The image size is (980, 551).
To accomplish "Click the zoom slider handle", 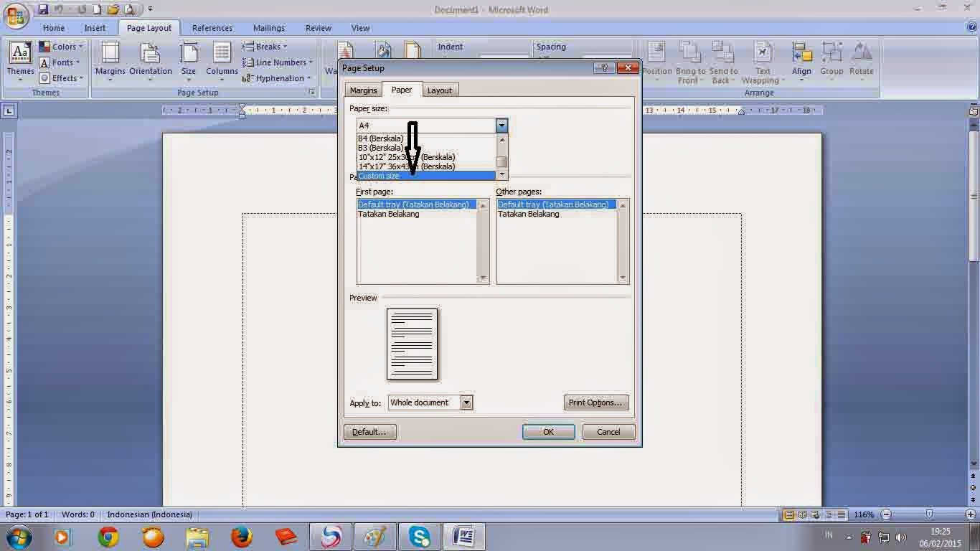I will 930,514.
